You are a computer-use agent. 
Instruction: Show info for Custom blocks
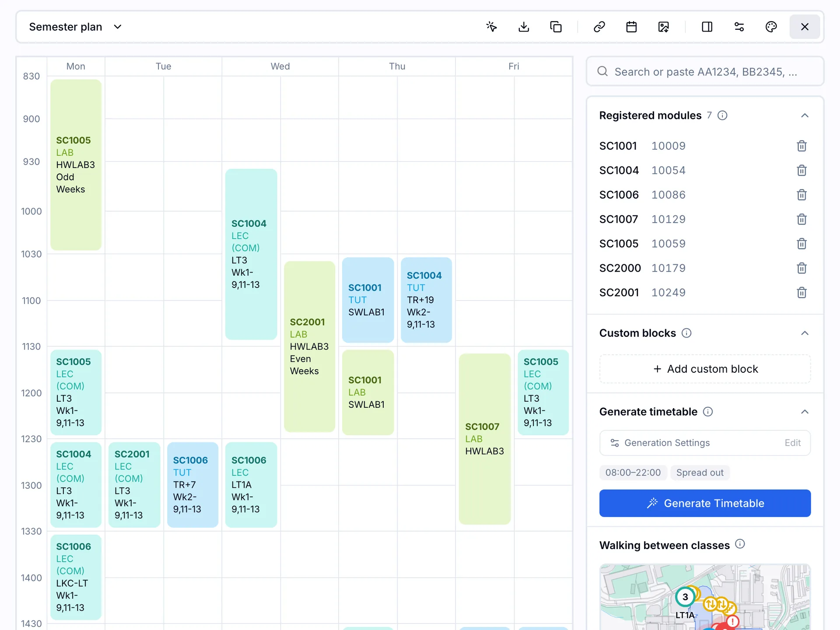click(686, 333)
